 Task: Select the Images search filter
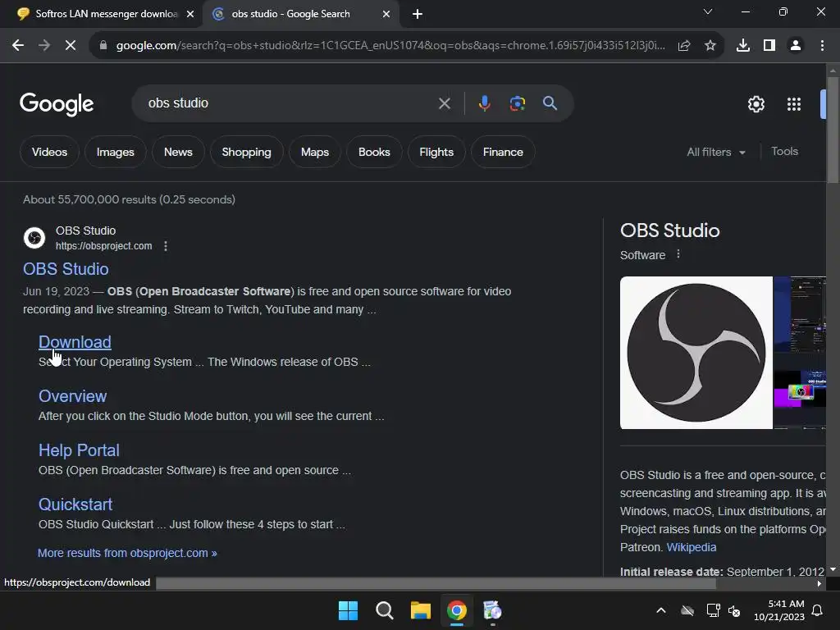(115, 152)
